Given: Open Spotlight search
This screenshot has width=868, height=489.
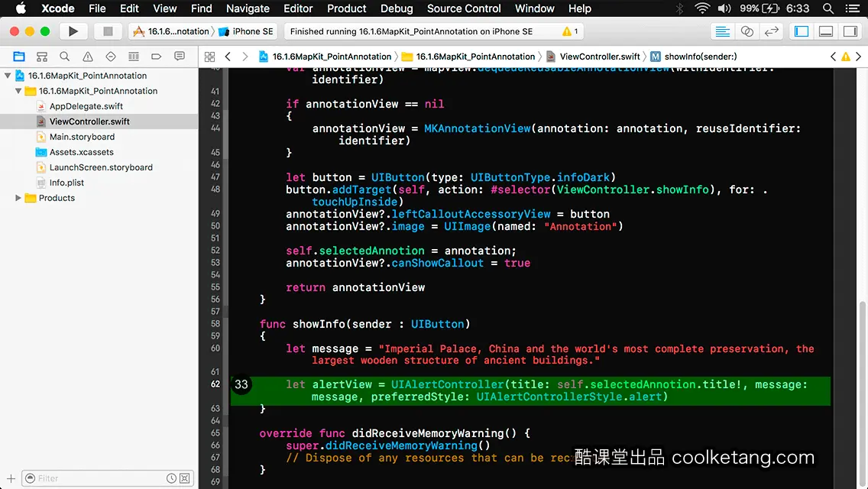Looking at the screenshot, I should pyautogui.click(x=828, y=8).
